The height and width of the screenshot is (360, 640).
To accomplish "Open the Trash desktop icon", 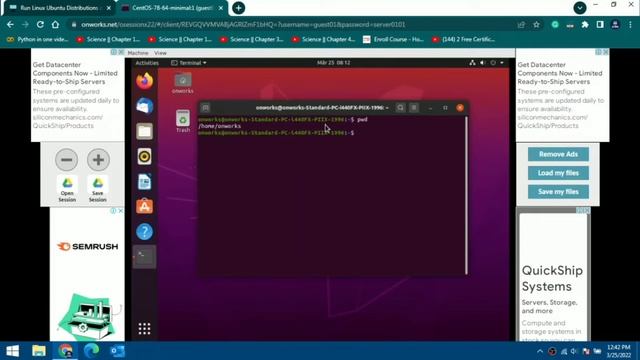I will (x=183, y=121).
